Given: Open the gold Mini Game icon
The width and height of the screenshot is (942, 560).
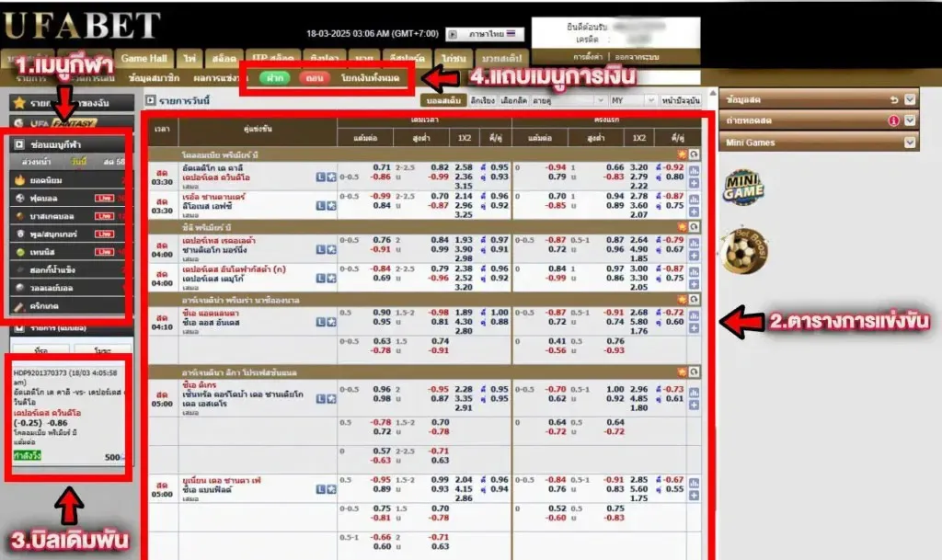Looking at the screenshot, I should tap(744, 188).
